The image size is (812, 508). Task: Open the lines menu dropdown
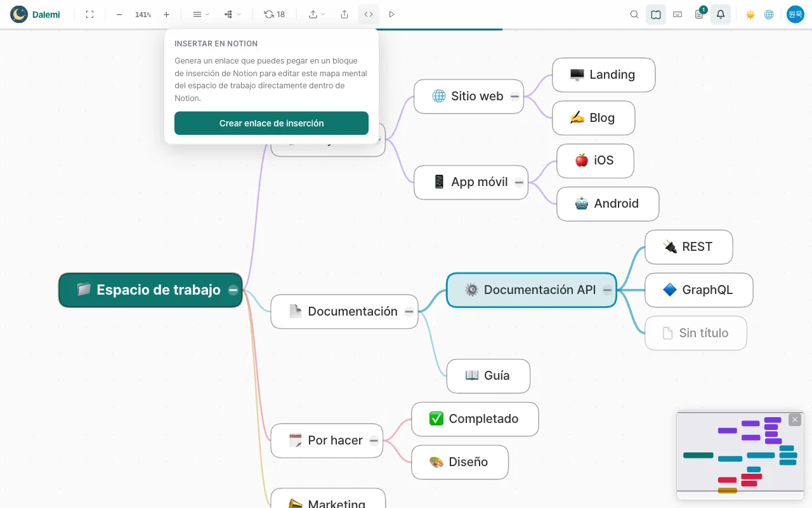pos(200,14)
